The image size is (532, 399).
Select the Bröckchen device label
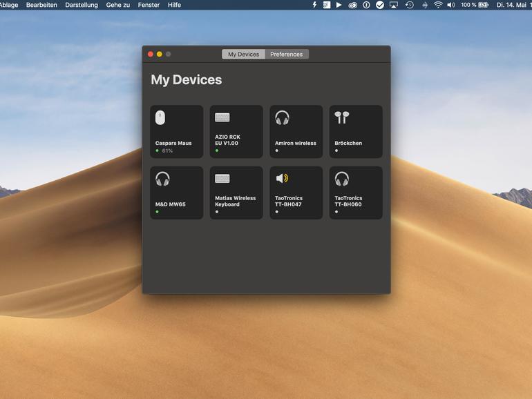tap(348, 143)
